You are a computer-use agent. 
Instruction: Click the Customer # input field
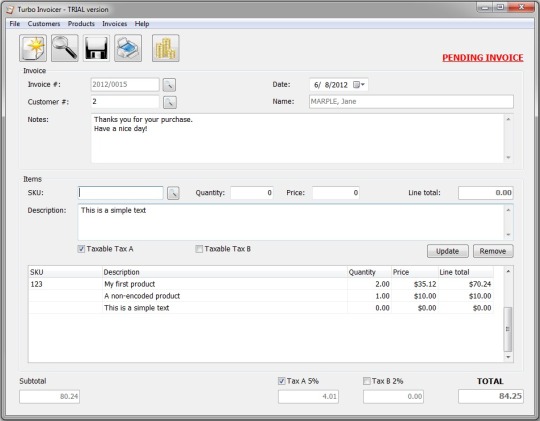[125, 102]
